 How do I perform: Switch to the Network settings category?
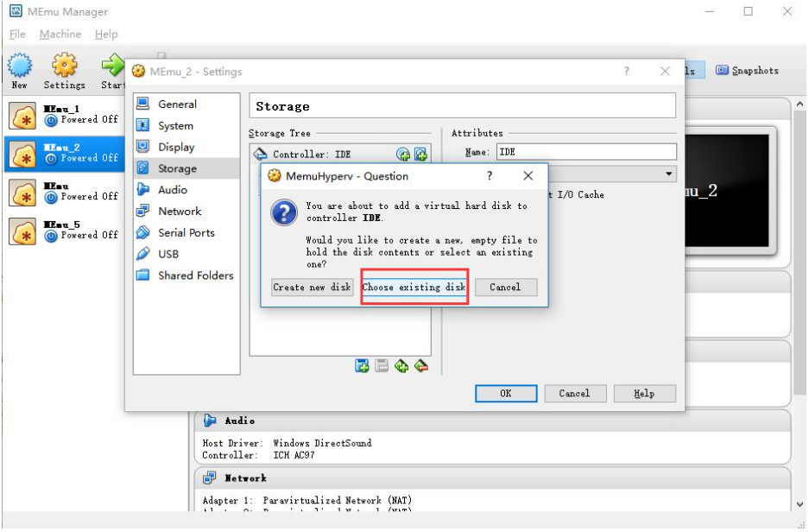179,212
